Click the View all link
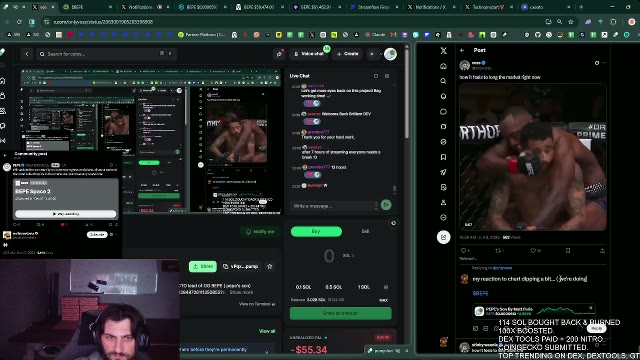This screenshot has height=360, width=640. click(x=267, y=331)
